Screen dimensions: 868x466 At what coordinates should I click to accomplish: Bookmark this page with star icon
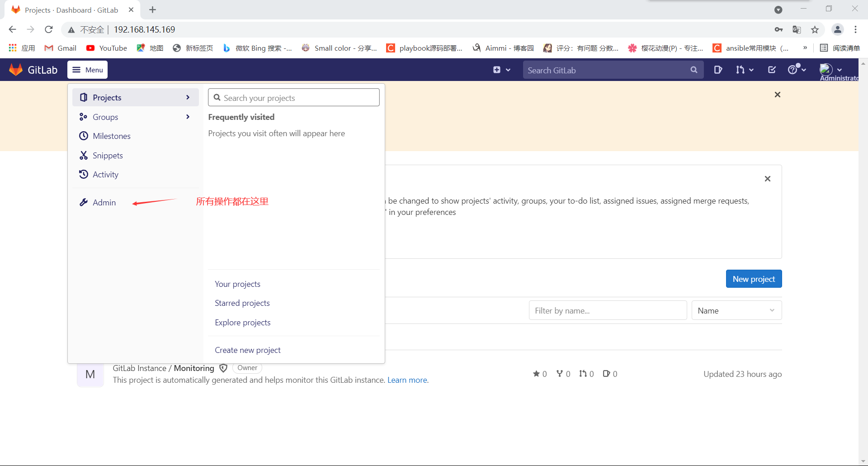pos(815,29)
